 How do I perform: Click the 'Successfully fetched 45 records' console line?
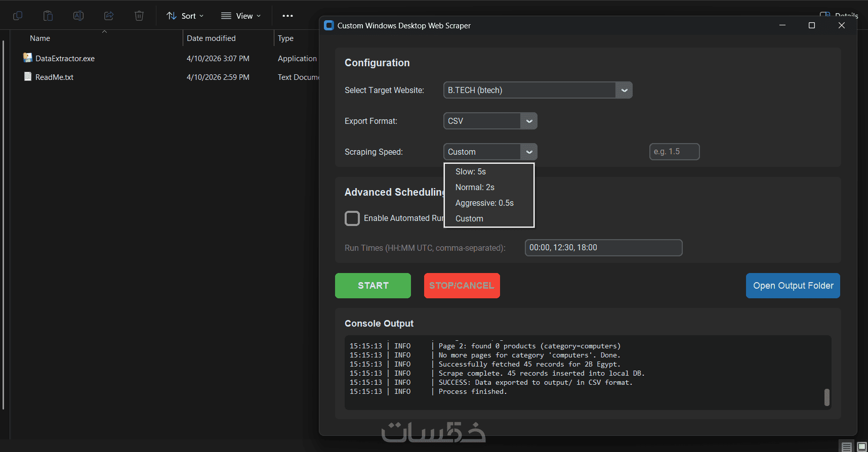coord(529,365)
